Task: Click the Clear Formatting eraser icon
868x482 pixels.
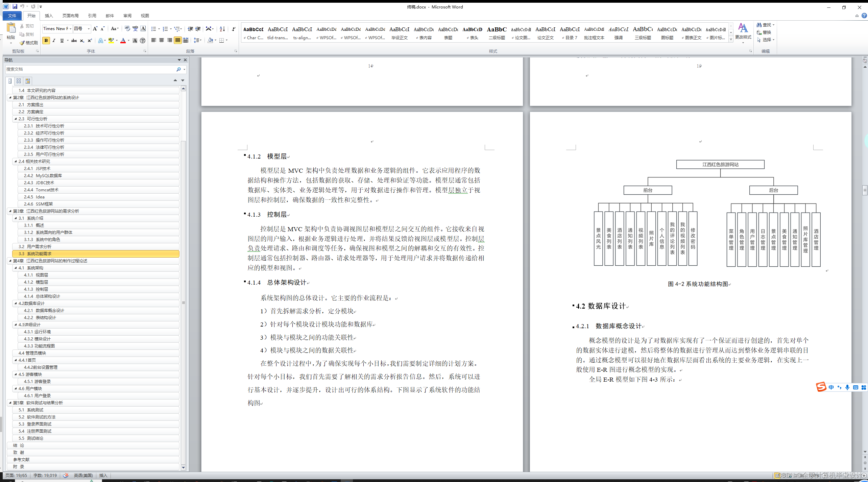Action: (x=127, y=29)
